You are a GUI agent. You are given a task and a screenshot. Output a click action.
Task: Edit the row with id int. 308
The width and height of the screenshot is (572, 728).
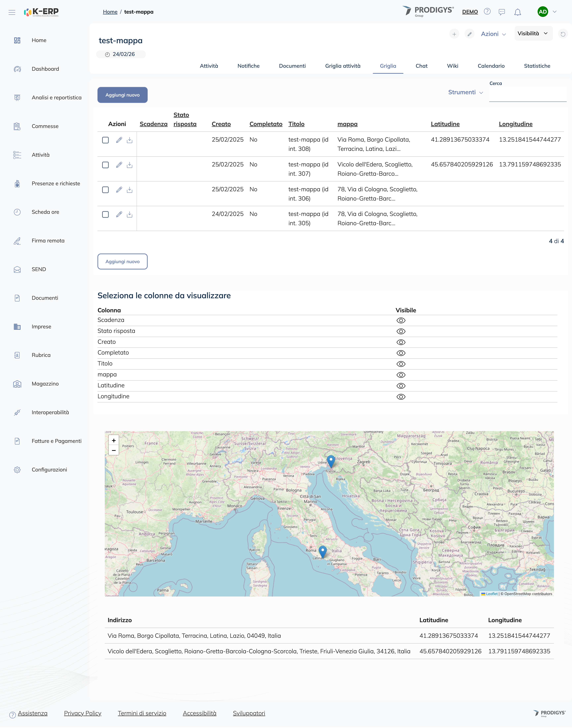point(119,140)
